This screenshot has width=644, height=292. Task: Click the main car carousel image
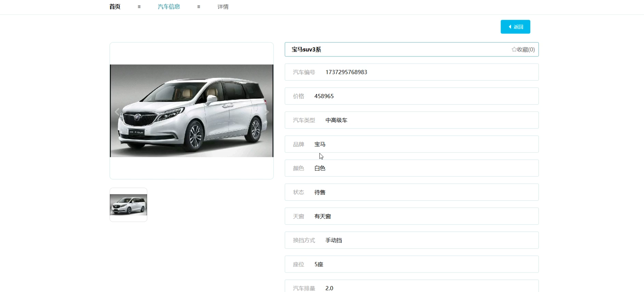[192, 111]
